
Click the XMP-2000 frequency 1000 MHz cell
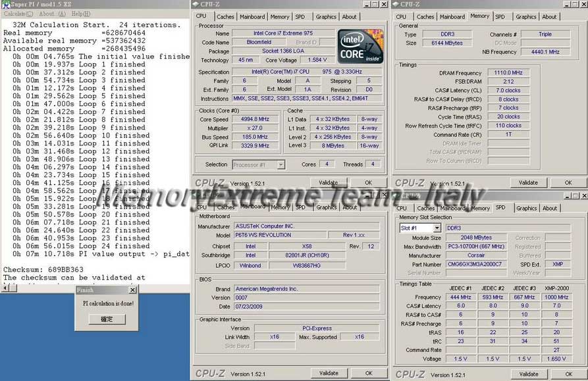556,297
